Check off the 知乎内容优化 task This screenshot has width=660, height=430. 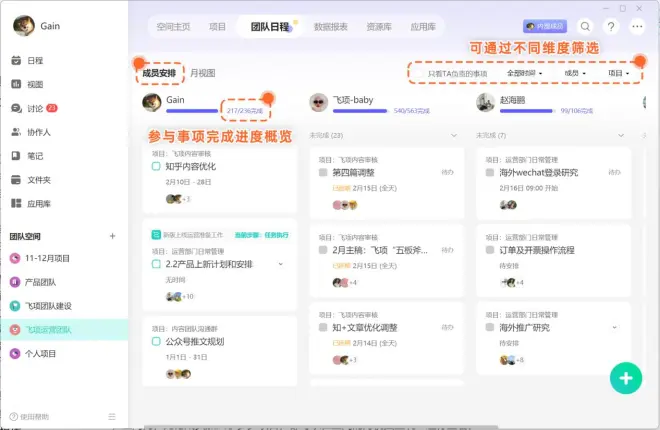pyautogui.click(x=157, y=167)
